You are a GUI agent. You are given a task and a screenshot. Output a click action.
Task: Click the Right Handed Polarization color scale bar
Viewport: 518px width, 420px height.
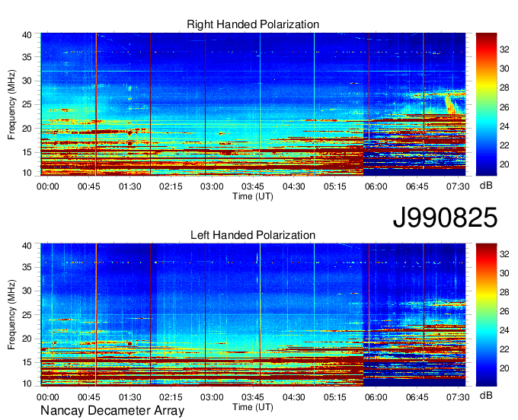[x=486, y=104]
